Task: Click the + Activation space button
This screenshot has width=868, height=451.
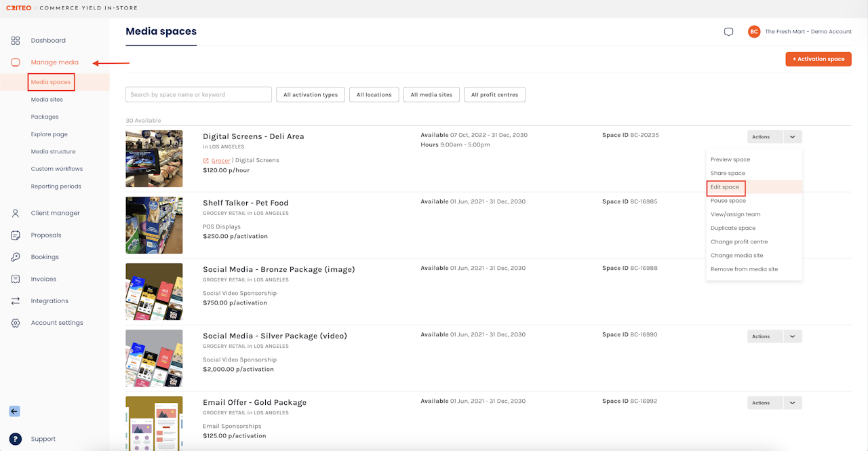Action: tap(818, 59)
